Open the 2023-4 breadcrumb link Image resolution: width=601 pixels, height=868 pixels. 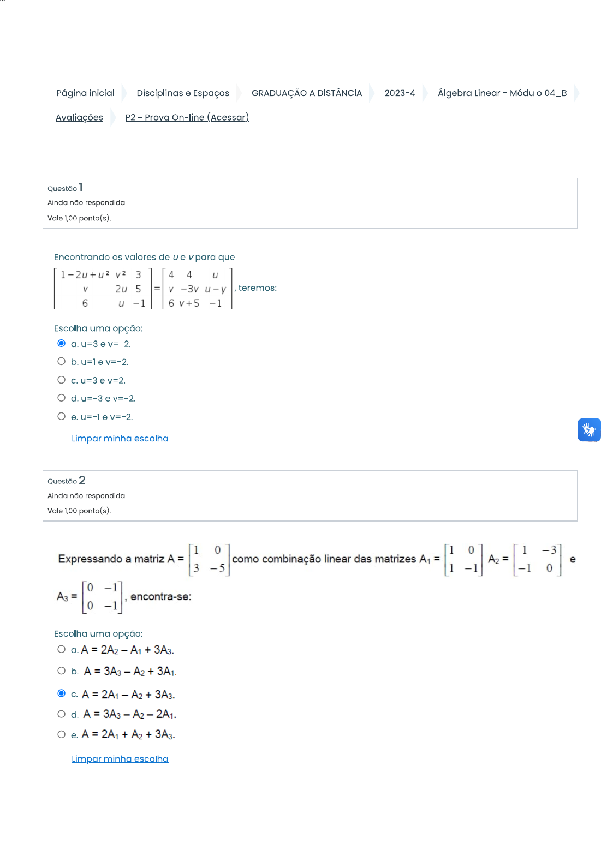[x=400, y=93]
